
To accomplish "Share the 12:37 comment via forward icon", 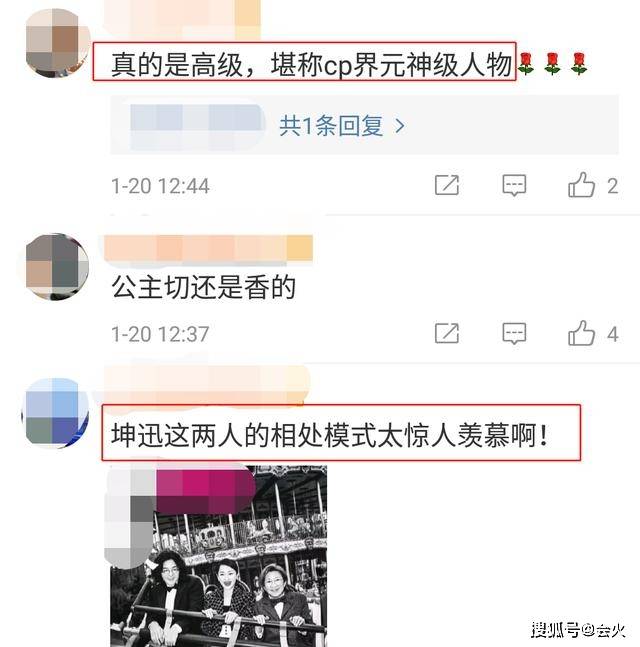I will pyautogui.click(x=447, y=333).
